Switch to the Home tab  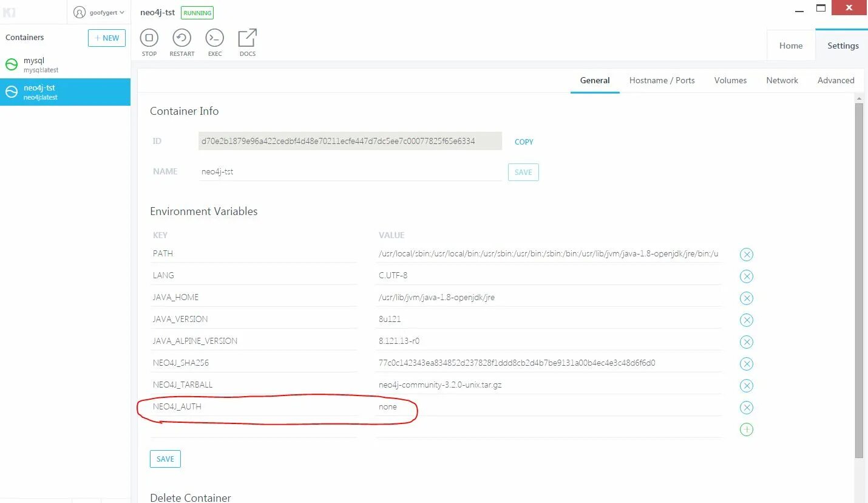click(791, 46)
